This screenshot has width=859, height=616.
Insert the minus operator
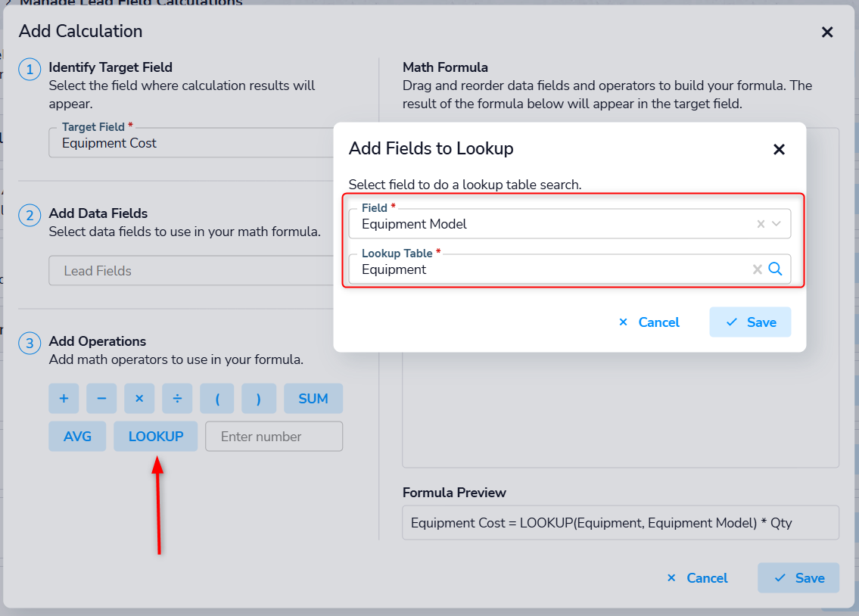(101, 399)
